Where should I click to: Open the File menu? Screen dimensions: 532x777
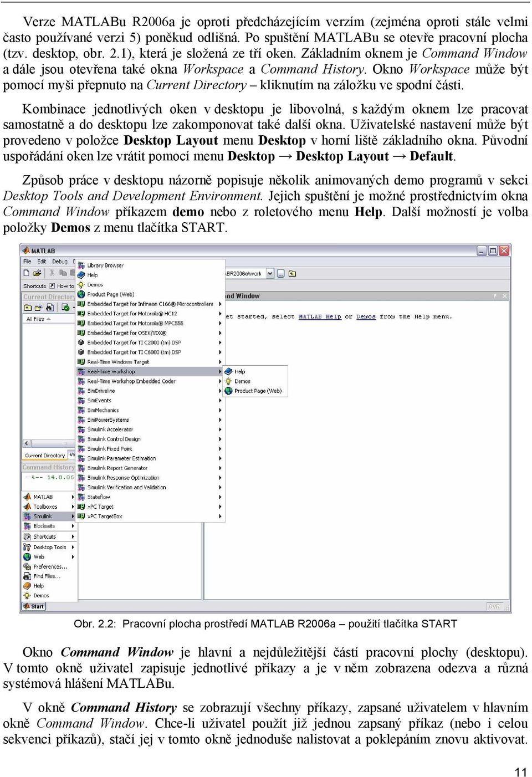pos(27,262)
